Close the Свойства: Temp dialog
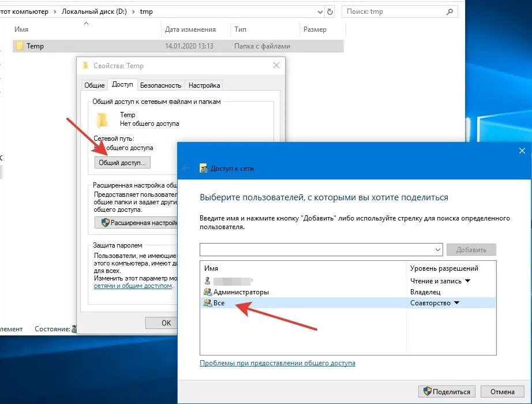This screenshot has width=532, height=404. tap(276, 65)
